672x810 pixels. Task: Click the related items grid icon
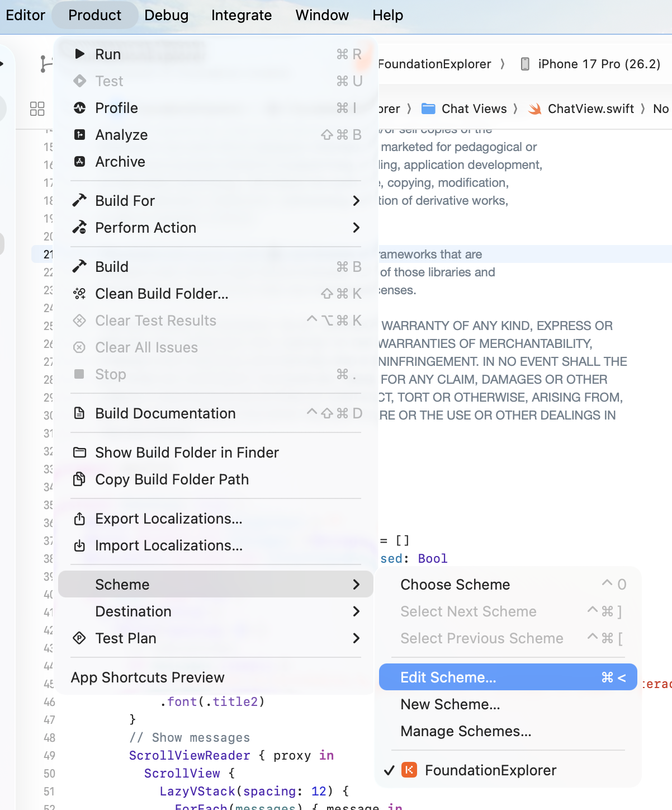click(37, 109)
